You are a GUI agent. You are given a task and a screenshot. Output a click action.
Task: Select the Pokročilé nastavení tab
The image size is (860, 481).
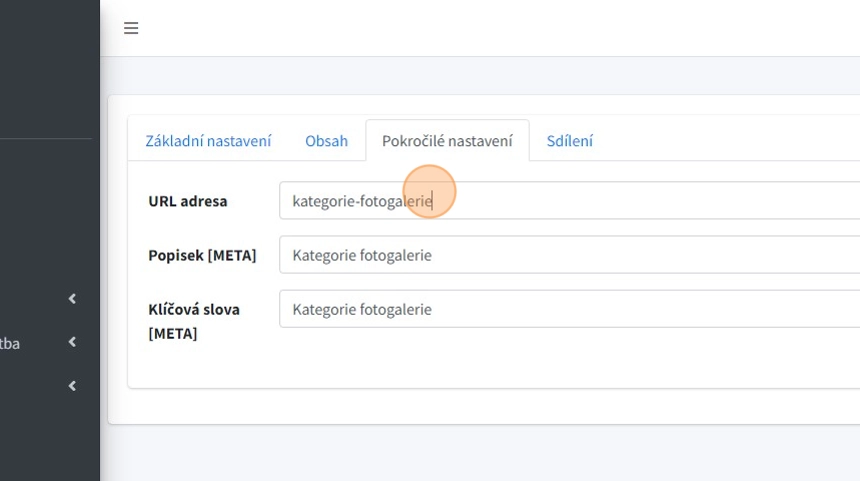coord(447,141)
